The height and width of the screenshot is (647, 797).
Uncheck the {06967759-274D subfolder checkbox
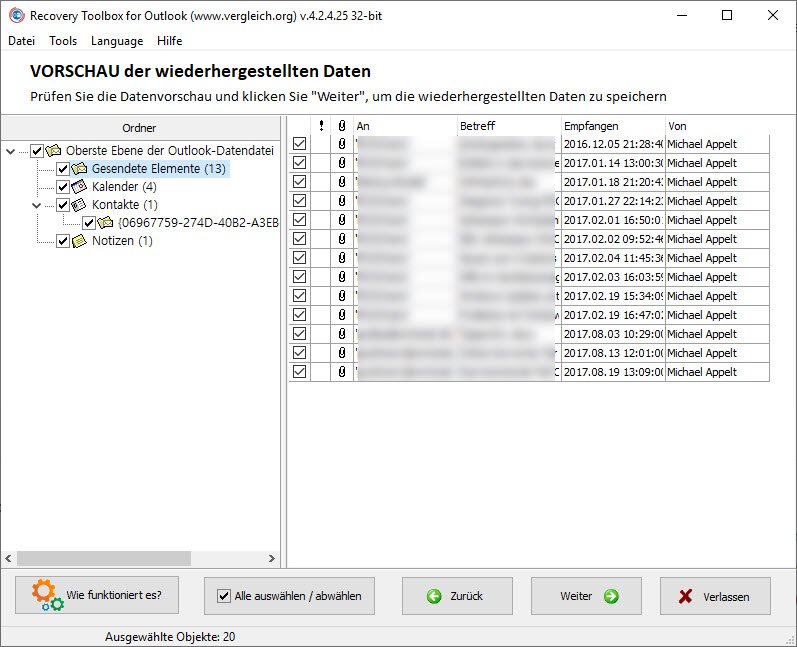tap(89, 223)
